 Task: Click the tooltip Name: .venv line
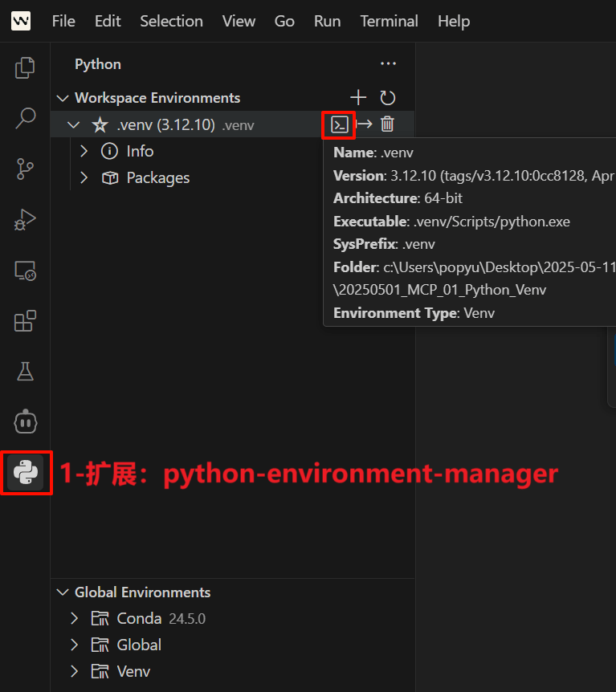point(373,153)
